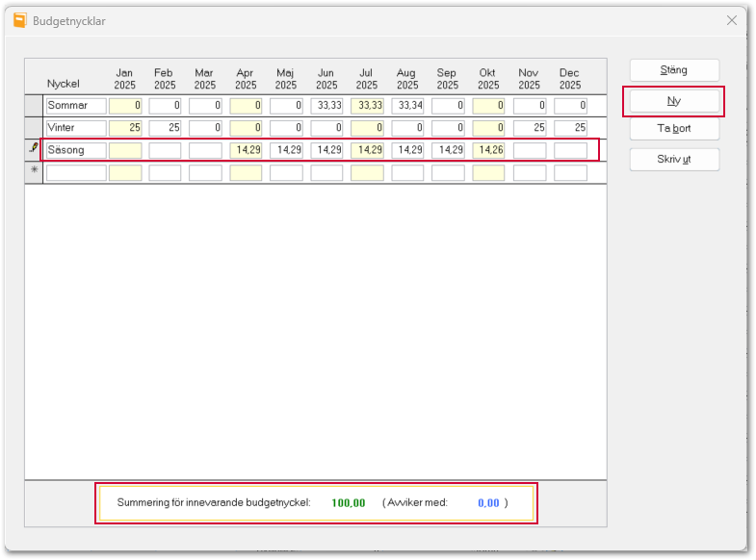Viewport: 756px width, 560px height.
Task: Click the Skriv ut button
Action: [674, 160]
